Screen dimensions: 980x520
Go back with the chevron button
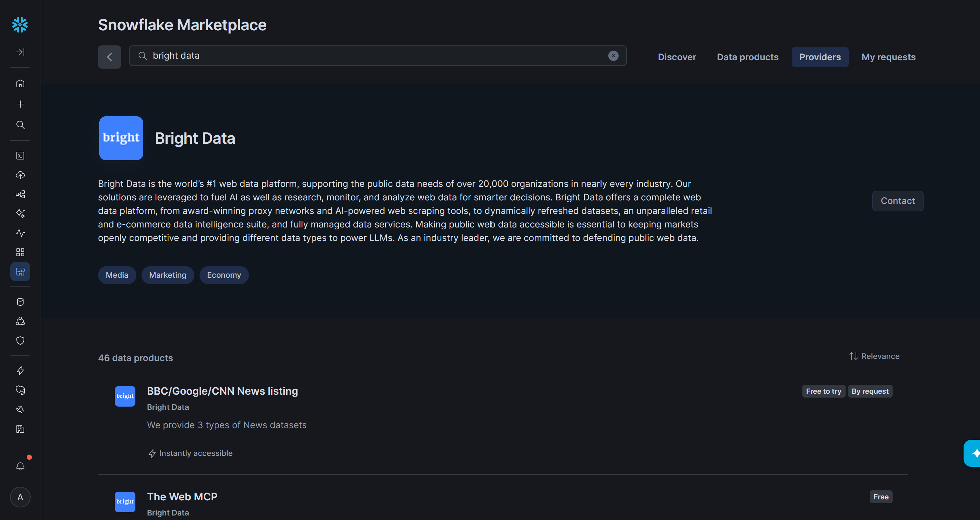click(110, 57)
